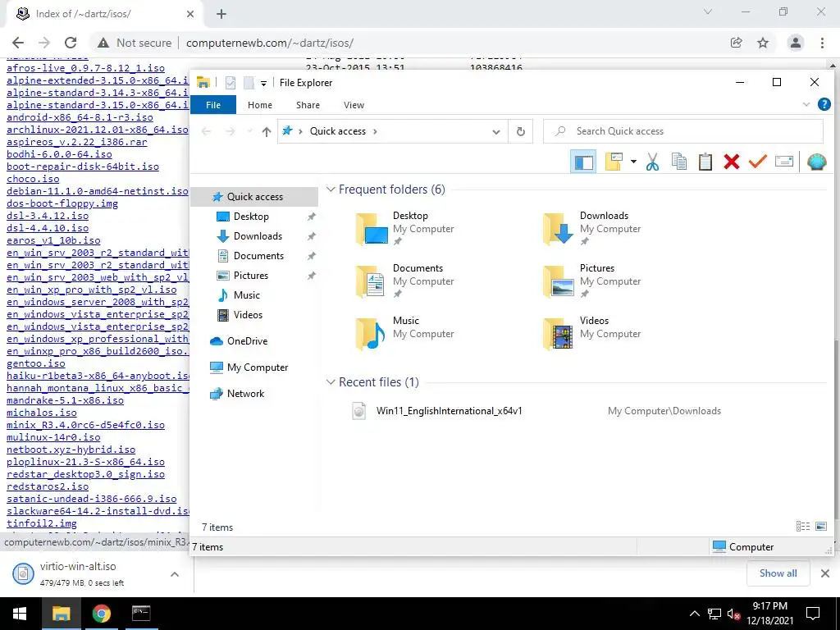Unpin Desktop via its sidebar pin icon
The width and height of the screenshot is (840, 630).
pos(311,217)
